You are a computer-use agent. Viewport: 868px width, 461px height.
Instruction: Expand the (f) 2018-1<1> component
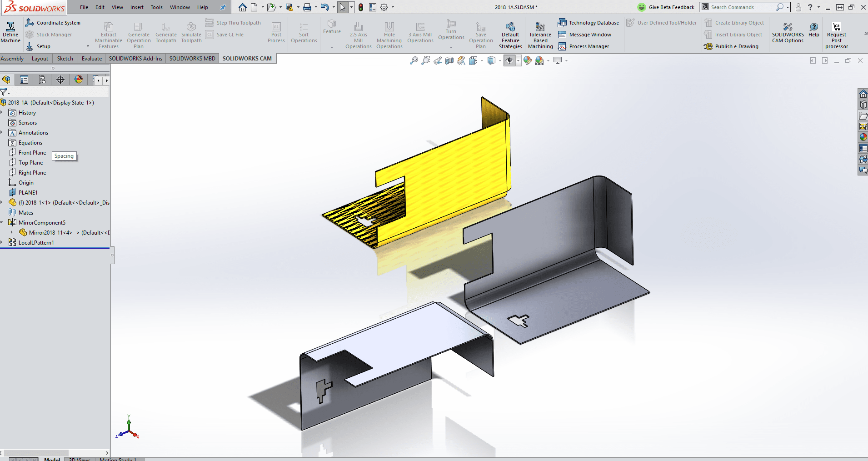(x=2, y=202)
